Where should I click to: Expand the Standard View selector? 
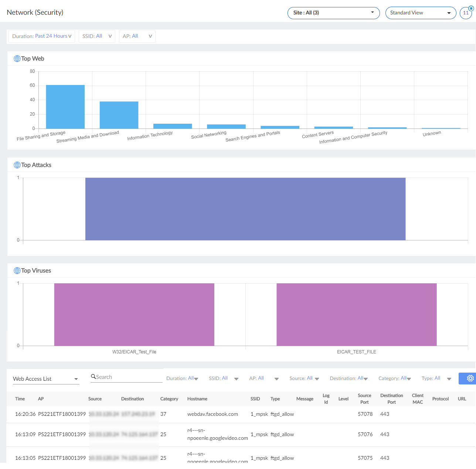click(x=420, y=13)
